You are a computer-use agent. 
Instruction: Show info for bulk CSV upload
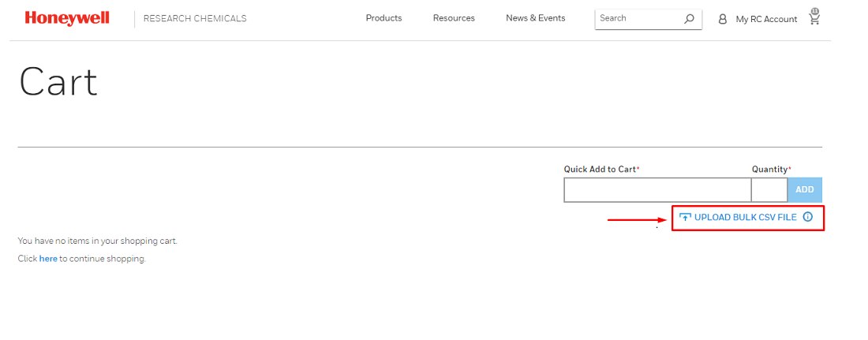point(807,217)
